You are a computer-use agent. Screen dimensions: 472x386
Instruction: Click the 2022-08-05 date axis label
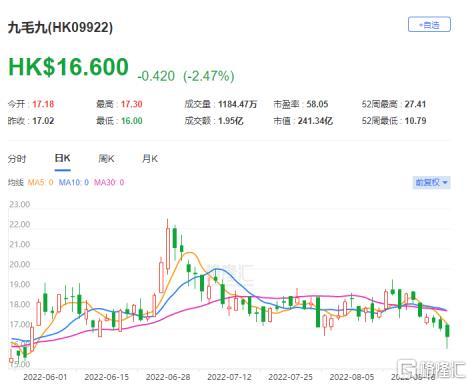pyautogui.click(x=352, y=377)
